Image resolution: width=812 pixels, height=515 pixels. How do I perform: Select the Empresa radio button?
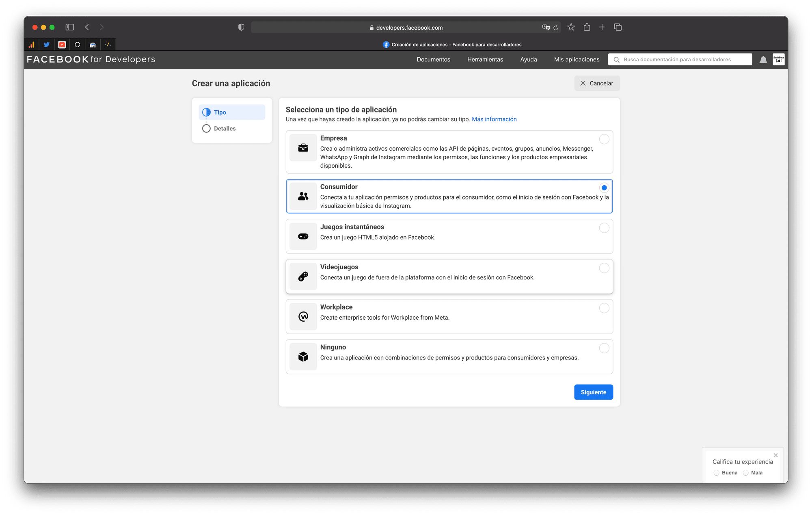604,139
